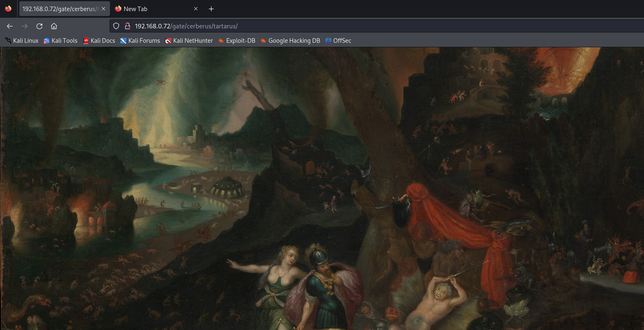Click the tartarus painting image
Viewport: 644px width, 330px height.
tap(322, 189)
